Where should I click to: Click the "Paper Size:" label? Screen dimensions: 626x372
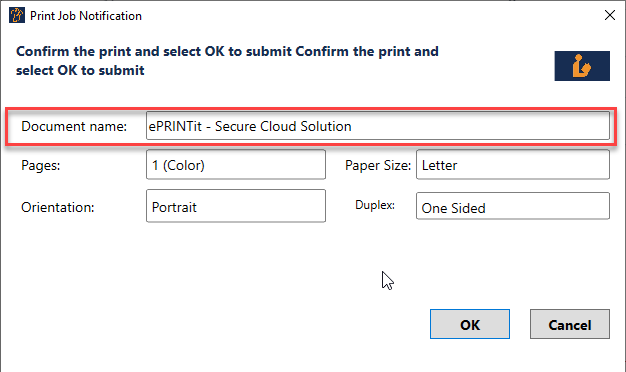coord(378,165)
